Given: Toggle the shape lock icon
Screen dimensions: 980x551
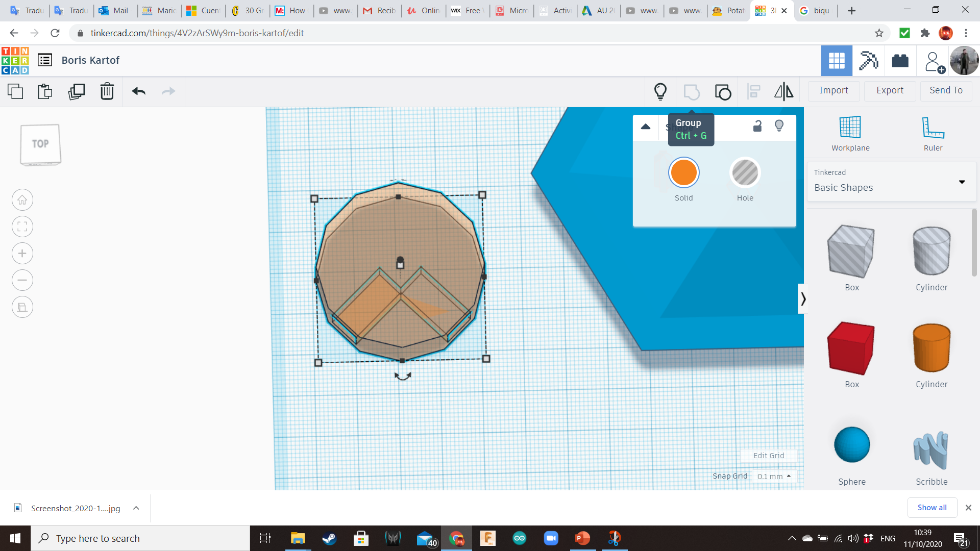Looking at the screenshot, I should click(x=757, y=126).
